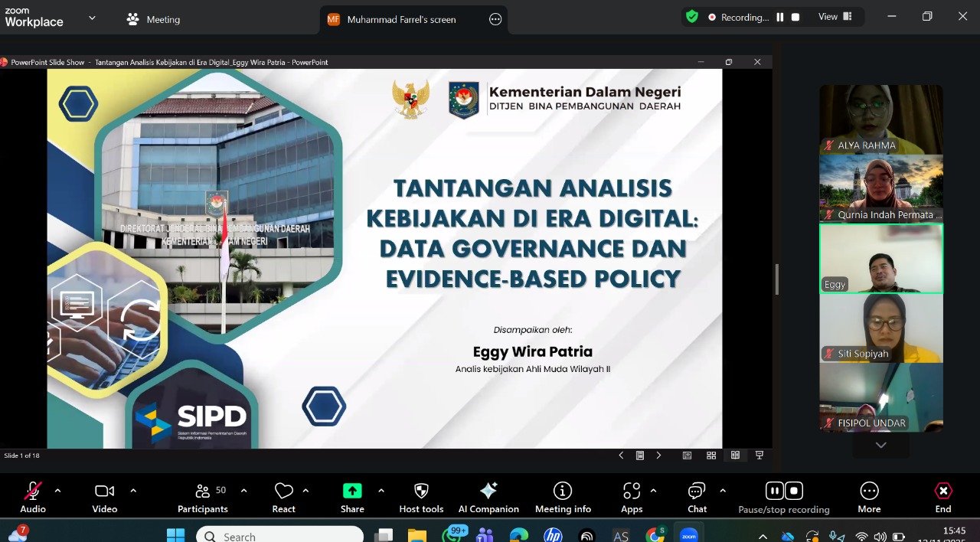Open the View layout button
The image size is (980, 542).
(835, 17)
